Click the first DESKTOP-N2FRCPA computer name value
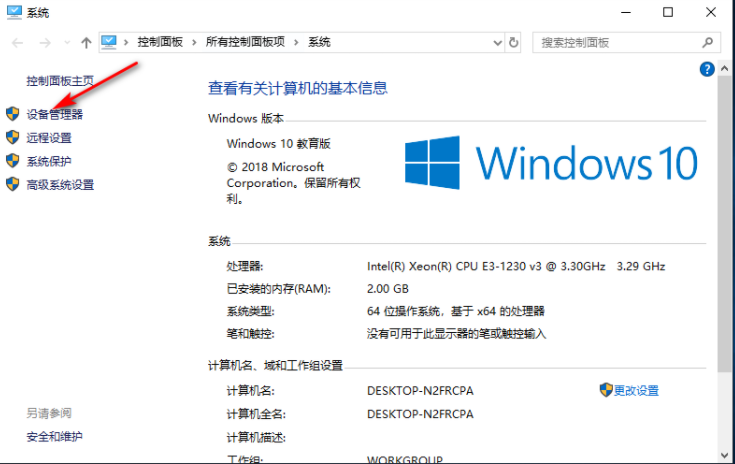 (420, 390)
